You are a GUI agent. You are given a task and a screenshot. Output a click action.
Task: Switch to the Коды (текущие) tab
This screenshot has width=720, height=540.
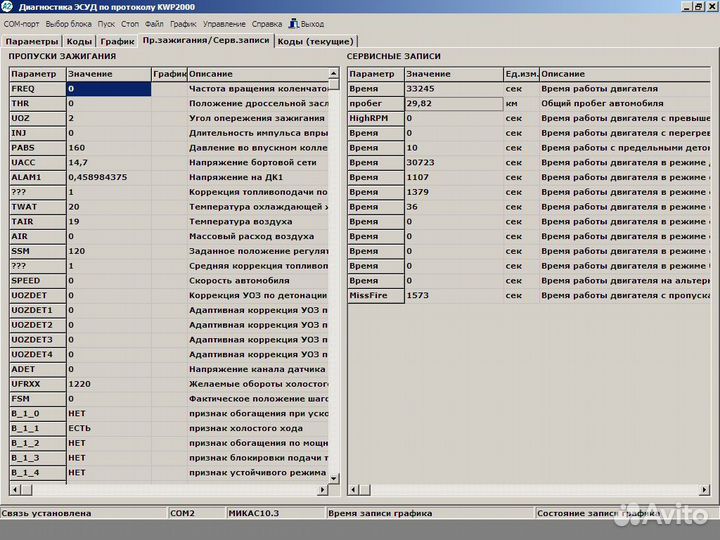315,42
